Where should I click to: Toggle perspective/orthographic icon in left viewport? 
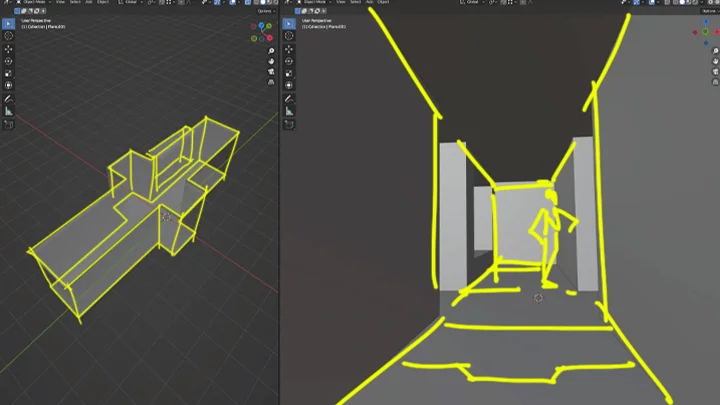[x=271, y=82]
